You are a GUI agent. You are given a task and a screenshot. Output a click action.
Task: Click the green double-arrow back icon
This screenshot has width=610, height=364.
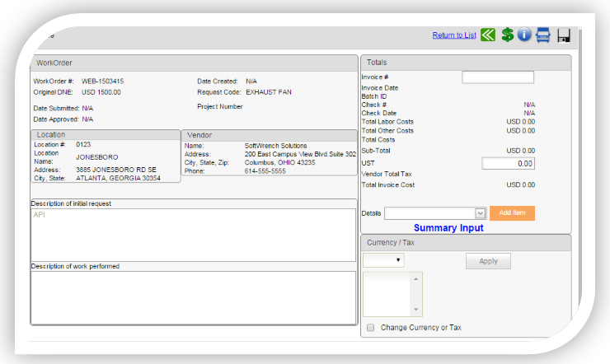pos(488,35)
